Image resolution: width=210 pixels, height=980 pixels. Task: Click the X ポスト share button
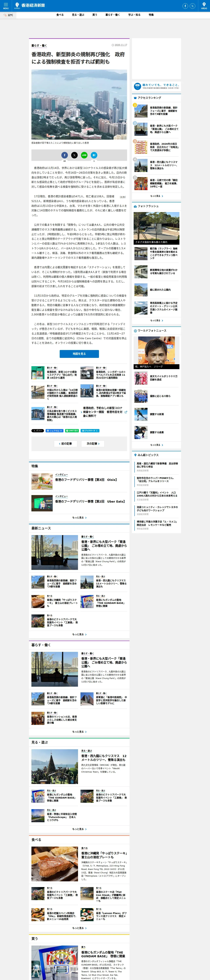coord(37,431)
